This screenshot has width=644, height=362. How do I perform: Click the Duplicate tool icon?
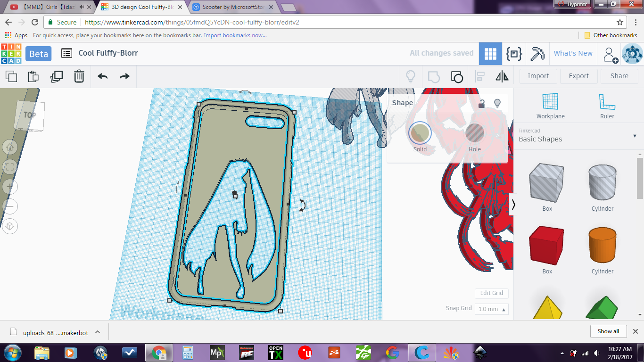click(56, 76)
